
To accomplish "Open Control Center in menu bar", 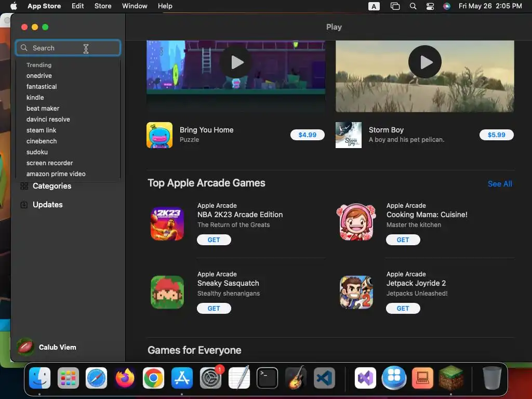I will 430,6.
